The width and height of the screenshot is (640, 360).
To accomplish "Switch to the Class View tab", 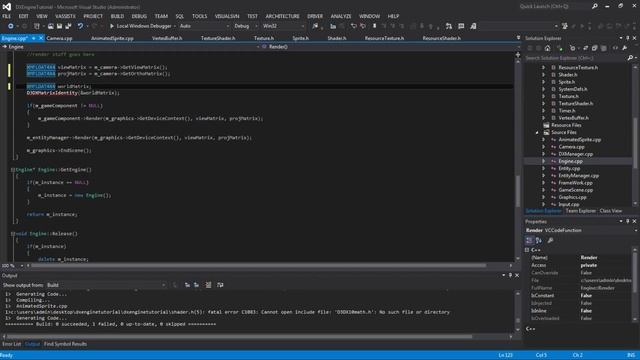I will [611, 211].
